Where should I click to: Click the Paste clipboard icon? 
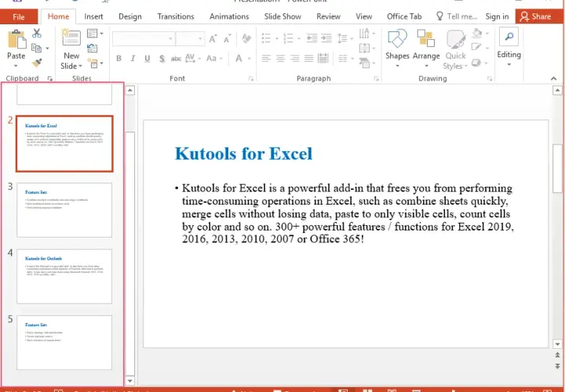coord(16,39)
